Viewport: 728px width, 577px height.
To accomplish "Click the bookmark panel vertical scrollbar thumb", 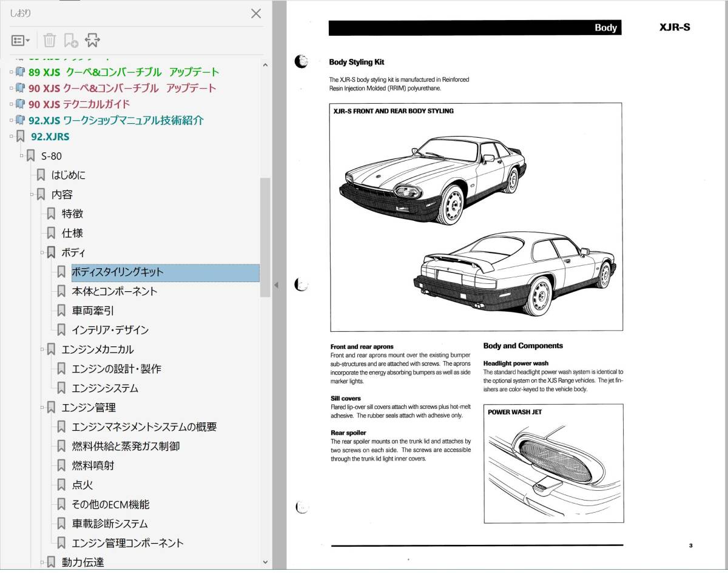I will [265, 237].
